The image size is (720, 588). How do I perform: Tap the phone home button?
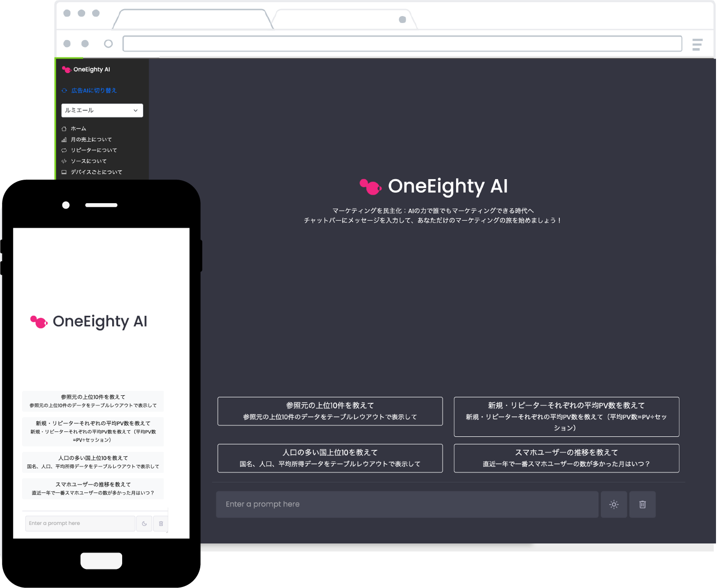pyautogui.click(x=101, y=560)
